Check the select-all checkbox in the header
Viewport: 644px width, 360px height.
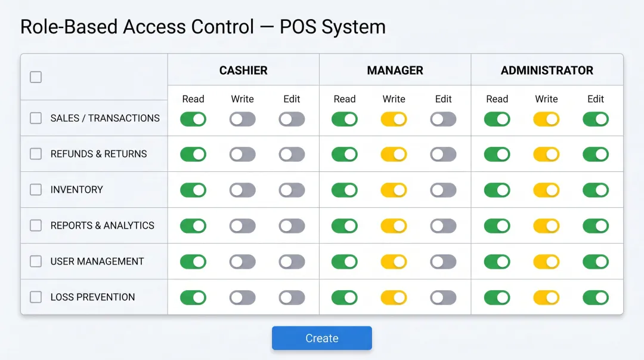point(35,77)
